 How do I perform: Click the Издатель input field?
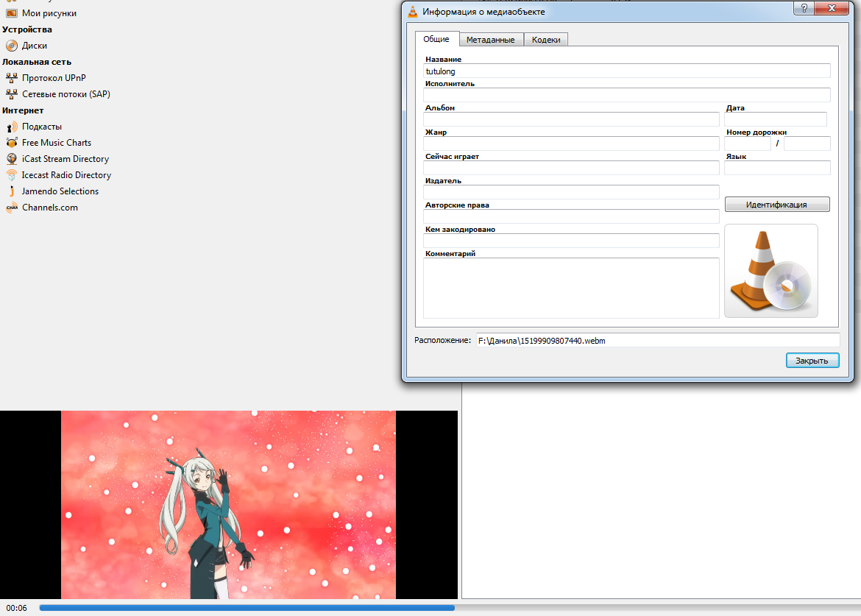[571, 191]
